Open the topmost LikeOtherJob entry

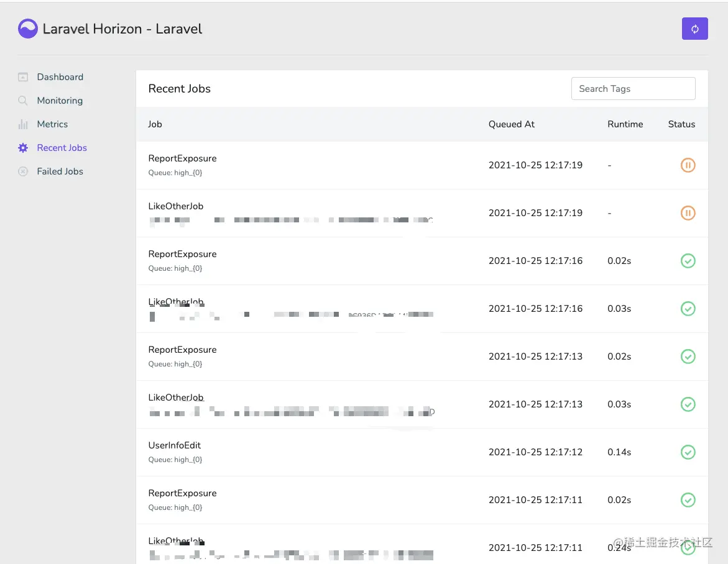click(175, 206)
